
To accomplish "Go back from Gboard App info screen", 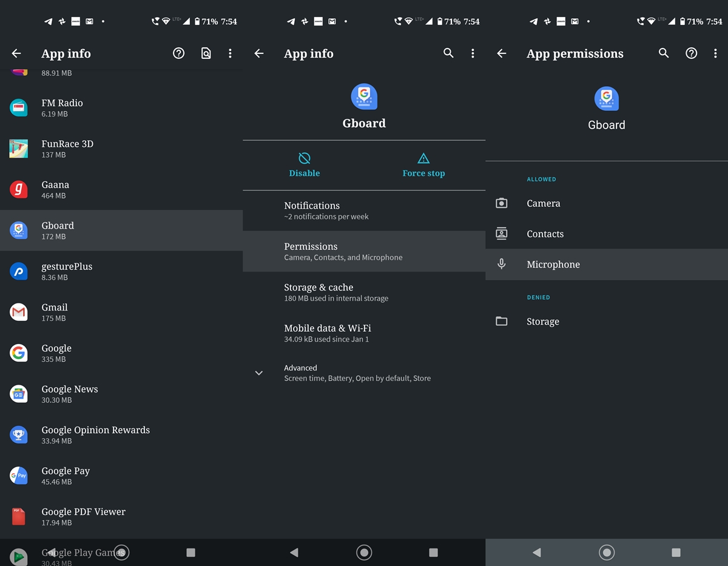I will pos(259,53).
